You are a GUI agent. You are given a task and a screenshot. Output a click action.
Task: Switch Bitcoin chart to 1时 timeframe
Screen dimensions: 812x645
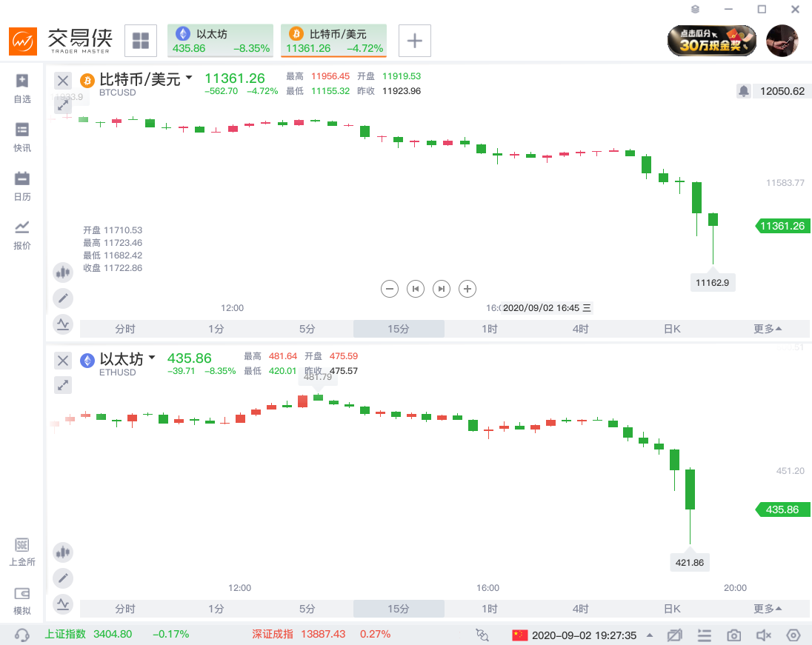(489, 328)
